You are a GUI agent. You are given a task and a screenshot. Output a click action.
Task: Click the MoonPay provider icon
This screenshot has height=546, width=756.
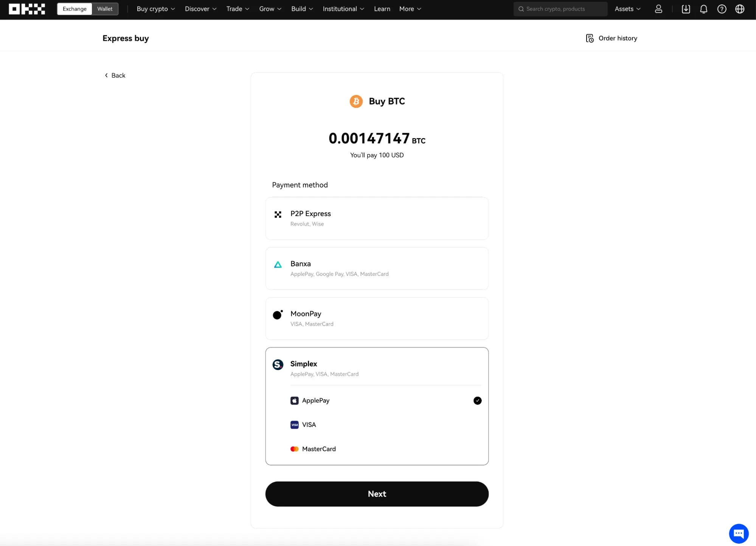tap(278, 315)
